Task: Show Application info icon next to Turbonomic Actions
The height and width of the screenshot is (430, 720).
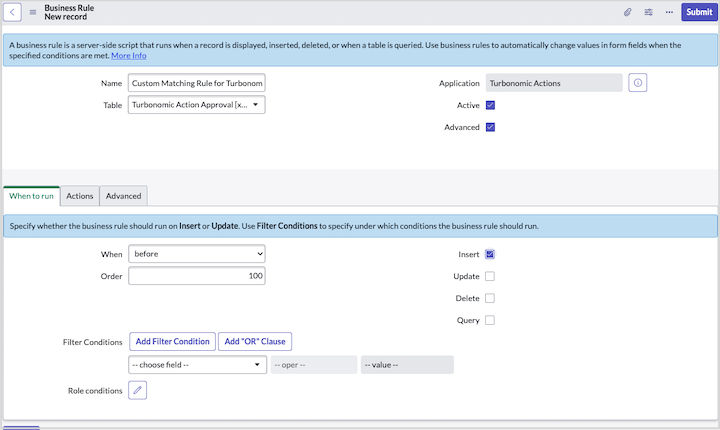Action: pos(637,83)
